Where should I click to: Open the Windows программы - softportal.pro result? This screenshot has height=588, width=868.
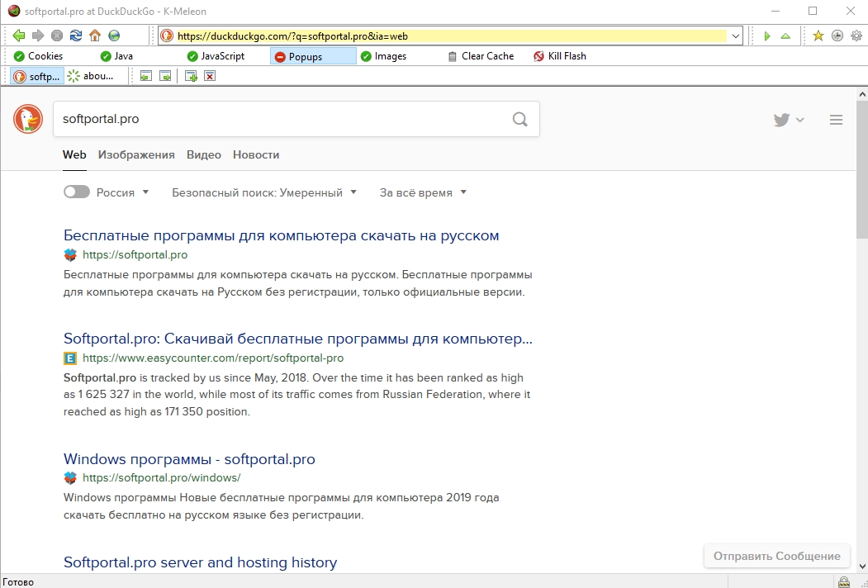[189, 459]
